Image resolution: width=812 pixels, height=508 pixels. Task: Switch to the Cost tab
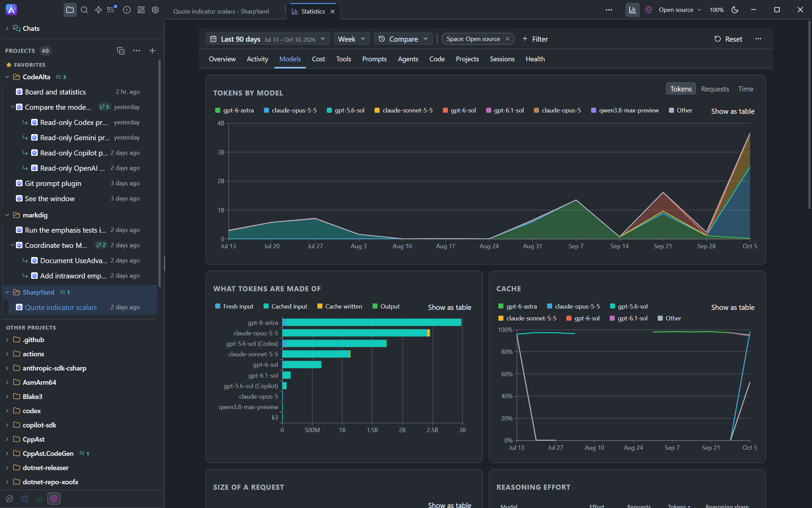click(x=318, y=59)
